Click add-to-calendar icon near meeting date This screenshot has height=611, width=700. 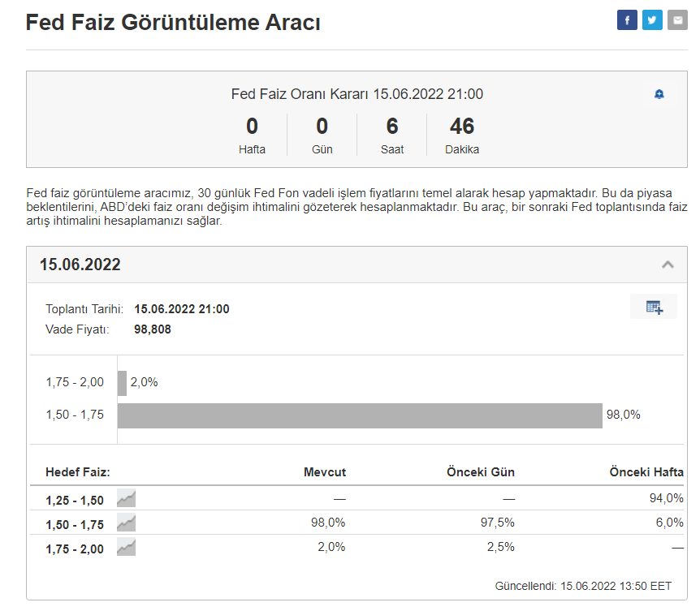click(x=654, y=307)
